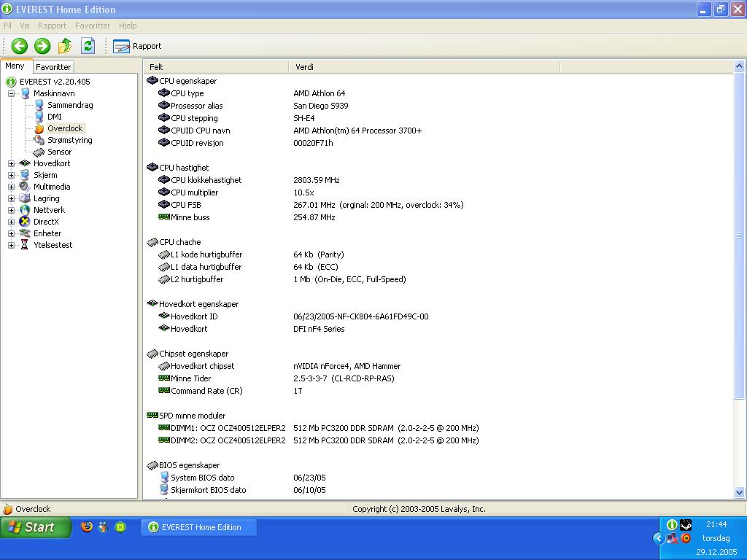Select the Sammendrag tree item

[x=70, y=105]
